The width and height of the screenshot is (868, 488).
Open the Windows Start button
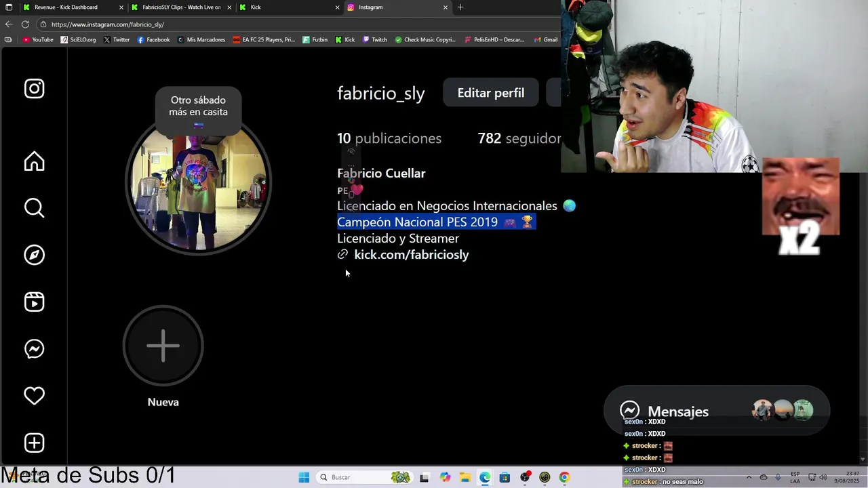click(304, 477)
